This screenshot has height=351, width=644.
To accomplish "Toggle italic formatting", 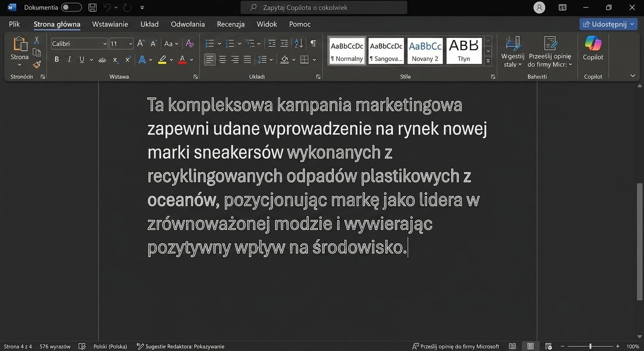I will pos(70,59).
